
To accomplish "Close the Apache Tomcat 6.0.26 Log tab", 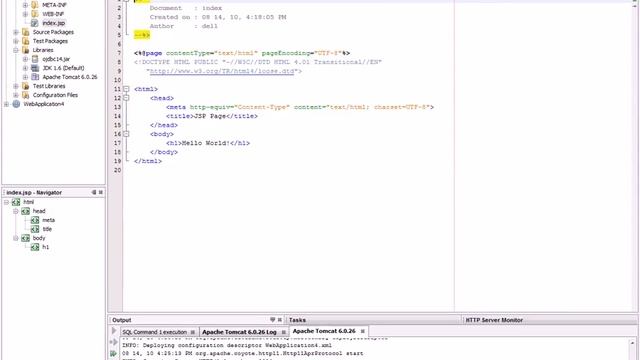I will (x=284, y=332).
